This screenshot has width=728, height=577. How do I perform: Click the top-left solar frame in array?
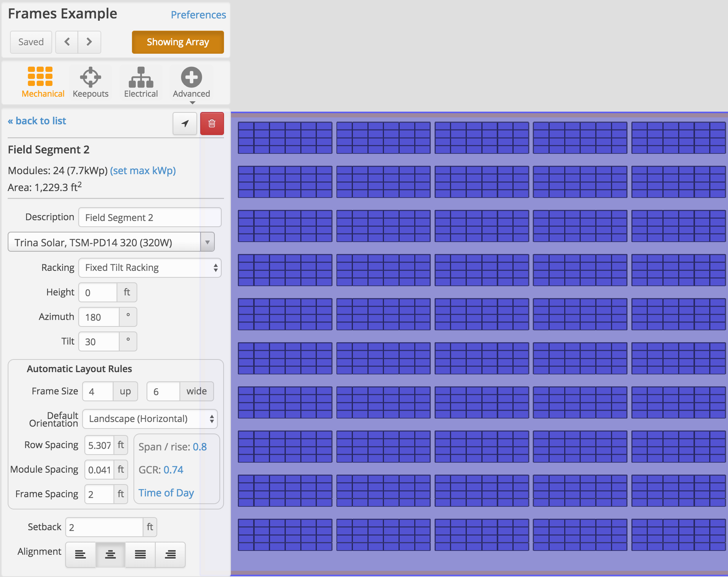point(285,138)
